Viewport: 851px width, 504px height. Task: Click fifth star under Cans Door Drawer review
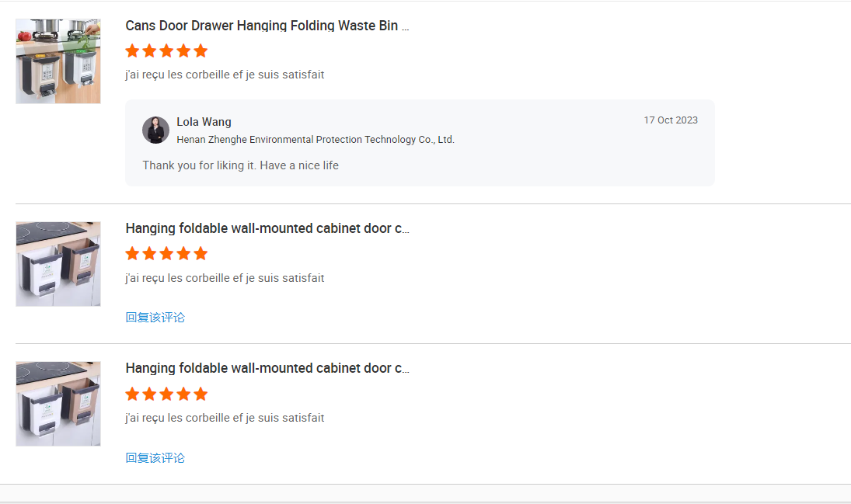coord(201,51)
